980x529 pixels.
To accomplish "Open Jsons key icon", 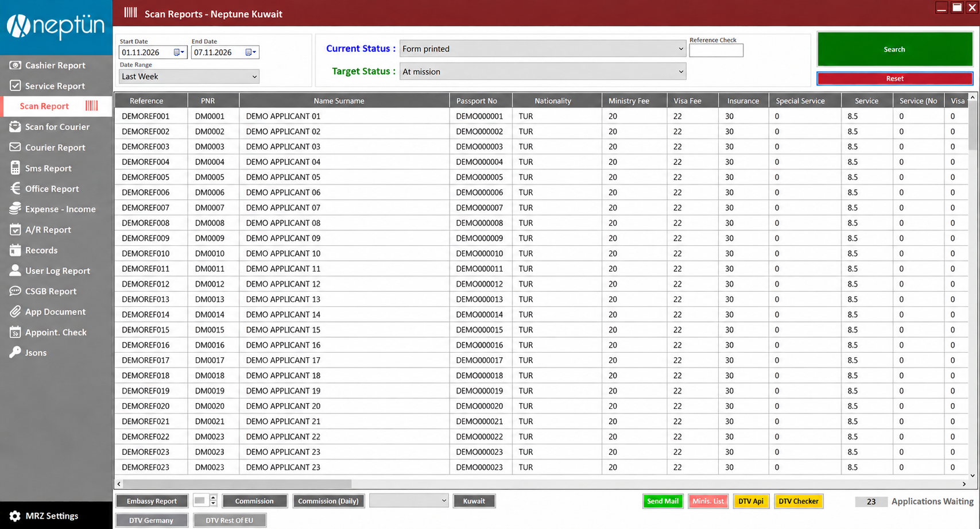I will [x=15, y=352].
